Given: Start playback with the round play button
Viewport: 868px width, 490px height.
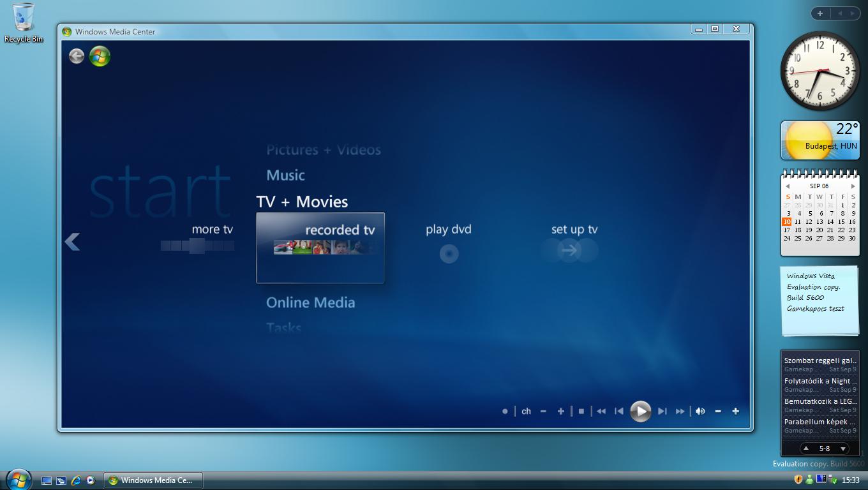Looking at the screenshot, I should [x=640, y=412].
